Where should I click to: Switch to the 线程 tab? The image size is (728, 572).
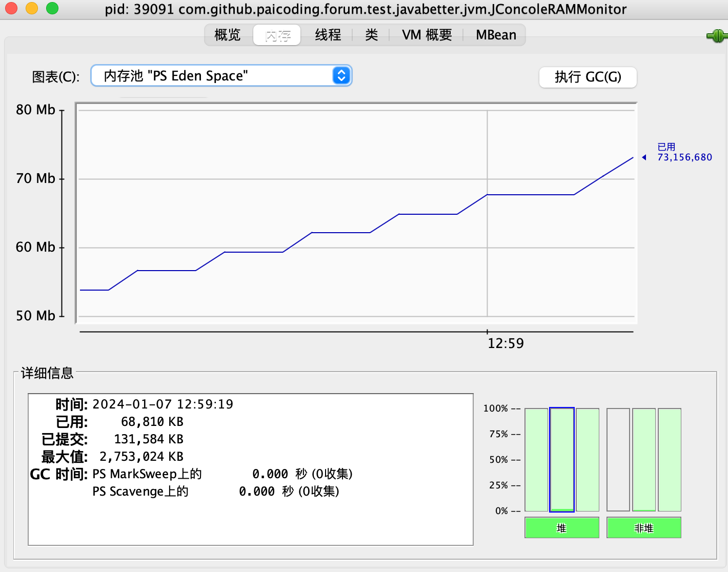[x=328, y=35]
